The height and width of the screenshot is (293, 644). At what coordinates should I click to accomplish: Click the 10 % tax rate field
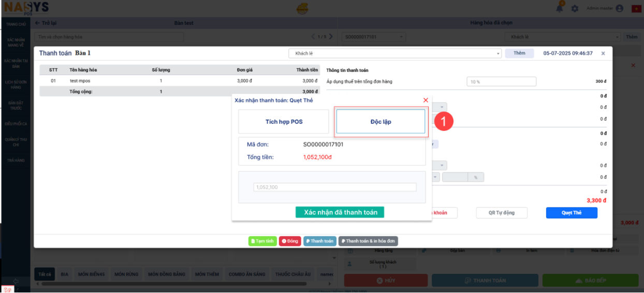[501, 82]
